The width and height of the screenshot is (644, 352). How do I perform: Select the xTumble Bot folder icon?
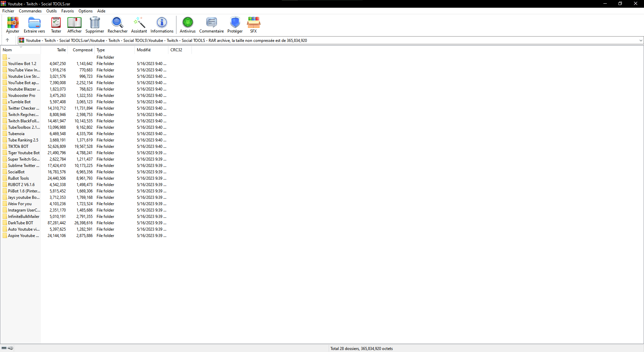[5, 102]
